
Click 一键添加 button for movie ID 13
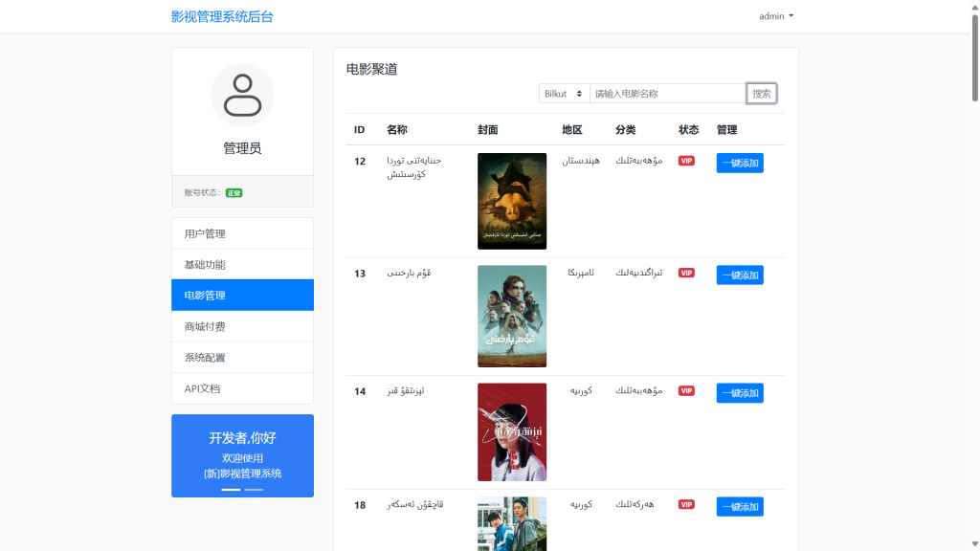pos(740,275)
